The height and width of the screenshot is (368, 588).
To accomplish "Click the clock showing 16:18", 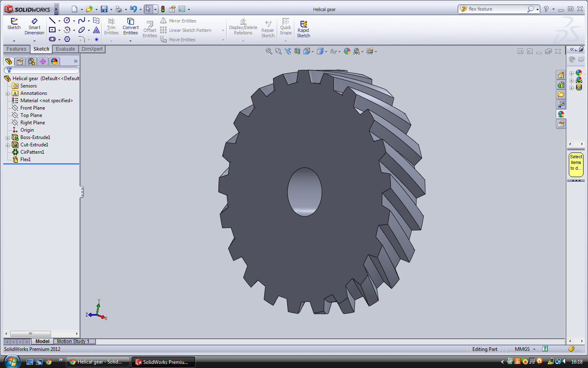I will coord(577,362).
